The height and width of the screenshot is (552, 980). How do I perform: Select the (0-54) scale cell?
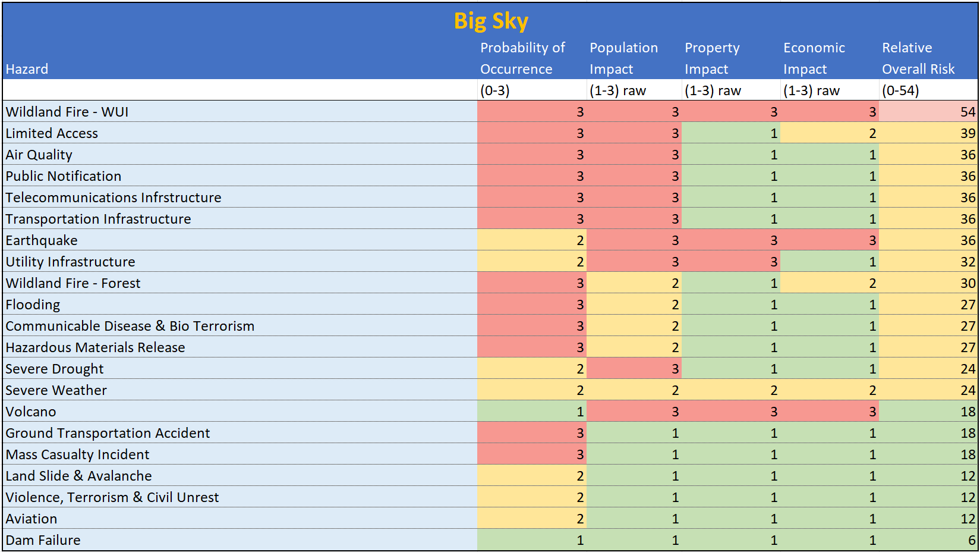click(900, 90)
